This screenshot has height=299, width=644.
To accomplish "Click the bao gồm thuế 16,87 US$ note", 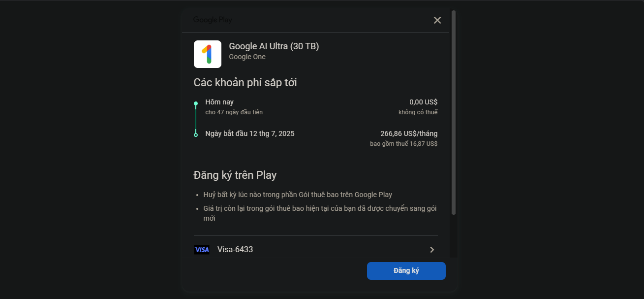I will coord(404,144).
